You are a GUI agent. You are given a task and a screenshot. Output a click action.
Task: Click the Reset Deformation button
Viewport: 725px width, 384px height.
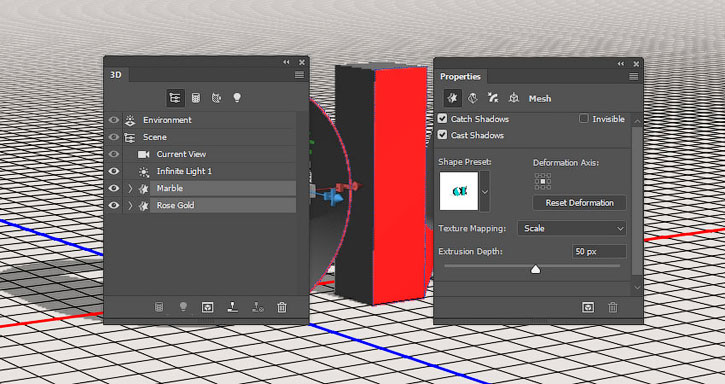pos(580,203)
